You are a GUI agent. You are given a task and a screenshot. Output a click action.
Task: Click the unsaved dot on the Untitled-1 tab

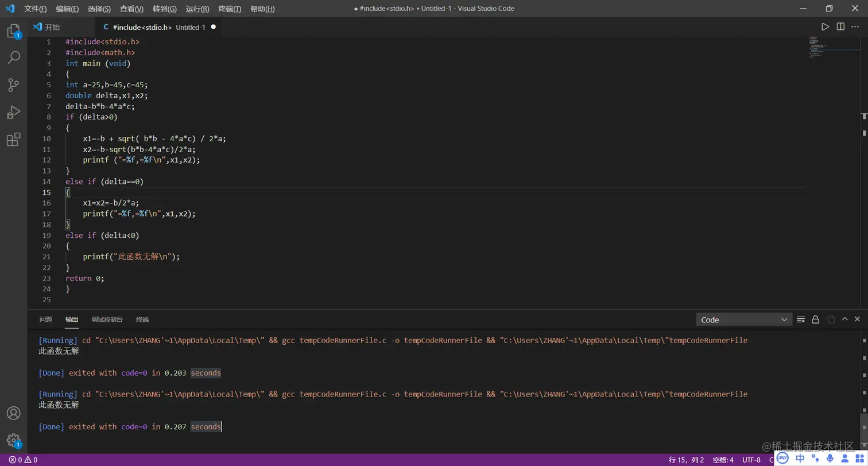tap(214, 27)
